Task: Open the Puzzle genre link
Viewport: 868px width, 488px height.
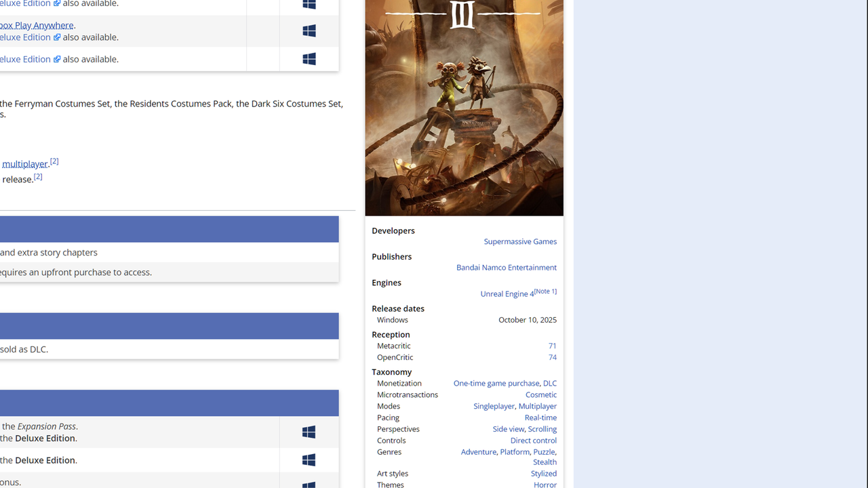Action: (544, 452)
